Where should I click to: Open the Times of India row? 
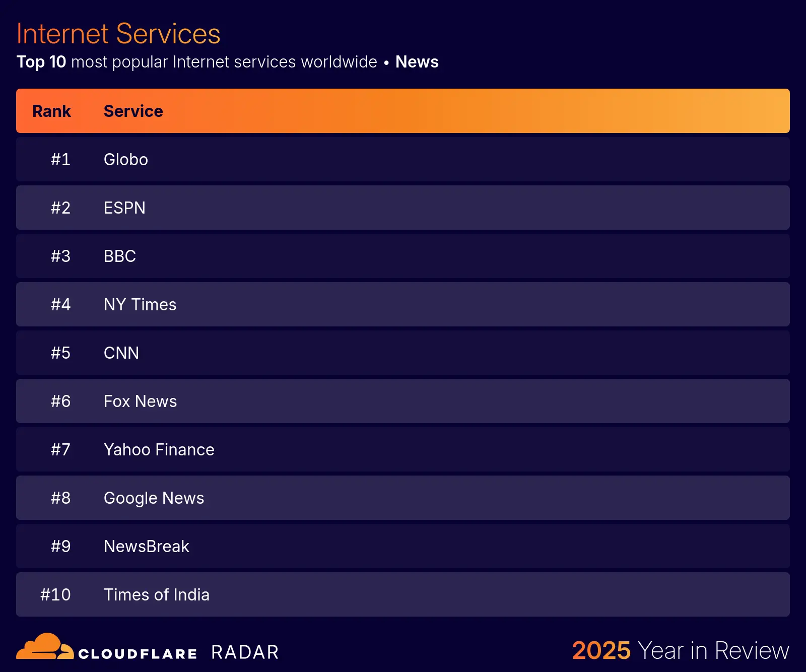(x=156, y=595)
